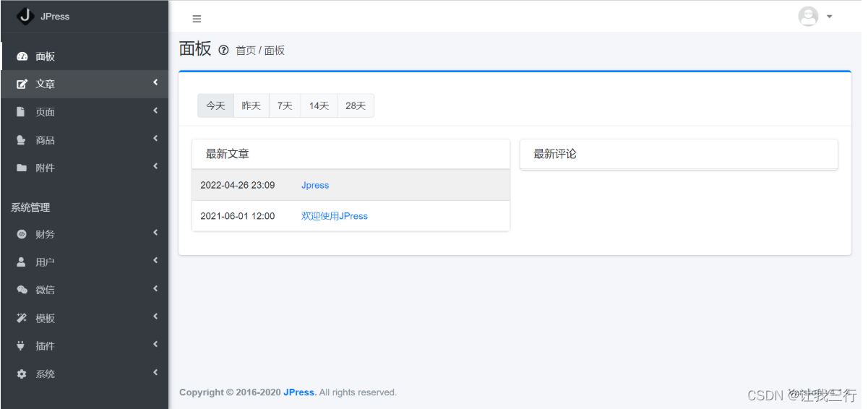Expand the 系统 menu chevron
The image size is (868, 409).
coord(155,373)
